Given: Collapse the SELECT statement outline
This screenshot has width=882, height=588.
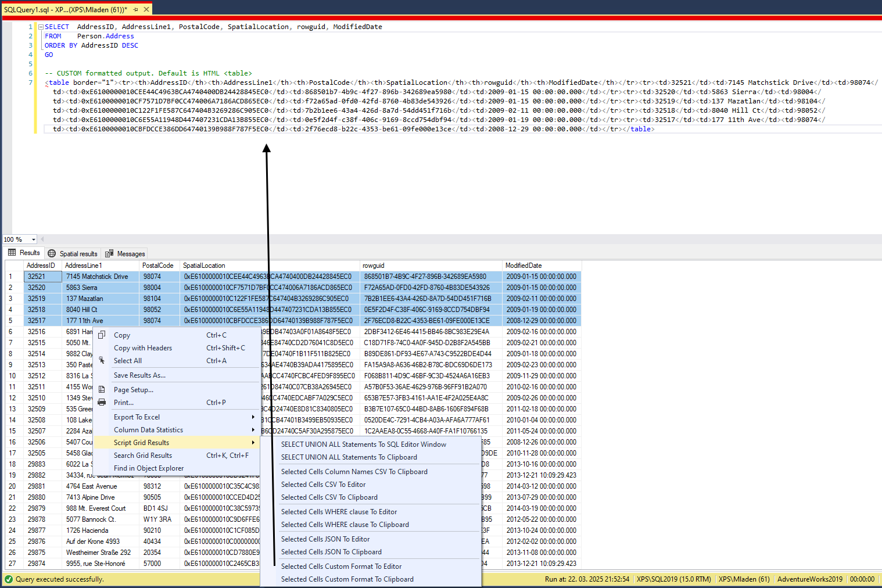Looking at the screenshot, I should click(x=41, y=27).
